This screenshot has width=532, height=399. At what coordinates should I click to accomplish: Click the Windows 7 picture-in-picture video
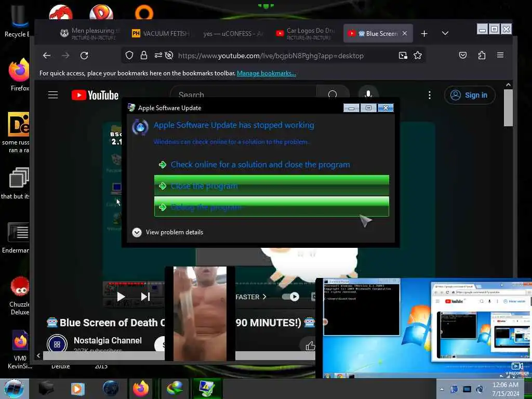(x=423, y=328)
